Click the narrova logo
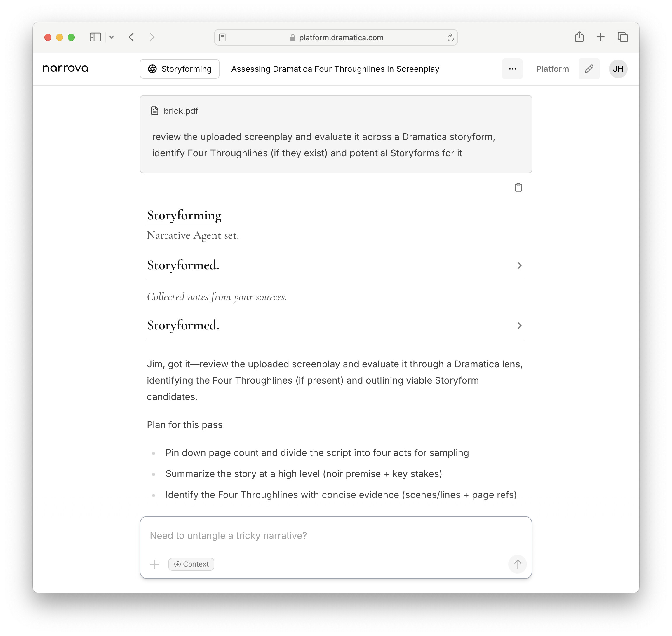 (x=65, y=69)
